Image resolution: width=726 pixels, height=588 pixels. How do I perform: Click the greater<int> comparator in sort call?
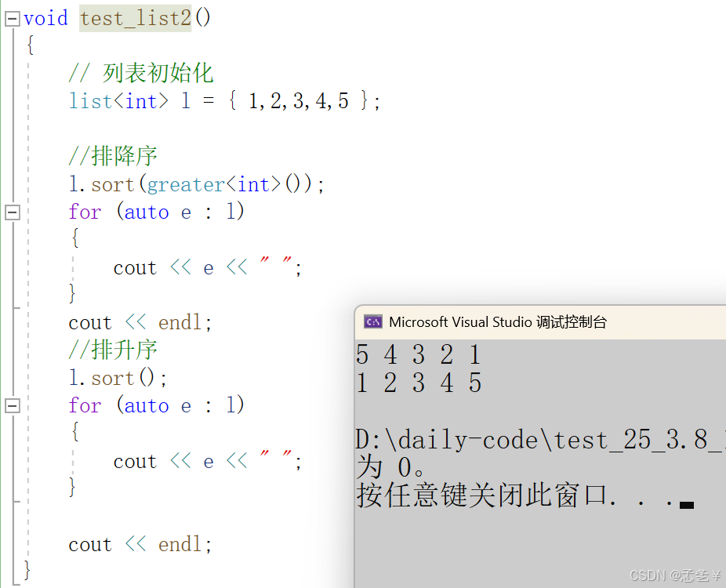212,184
